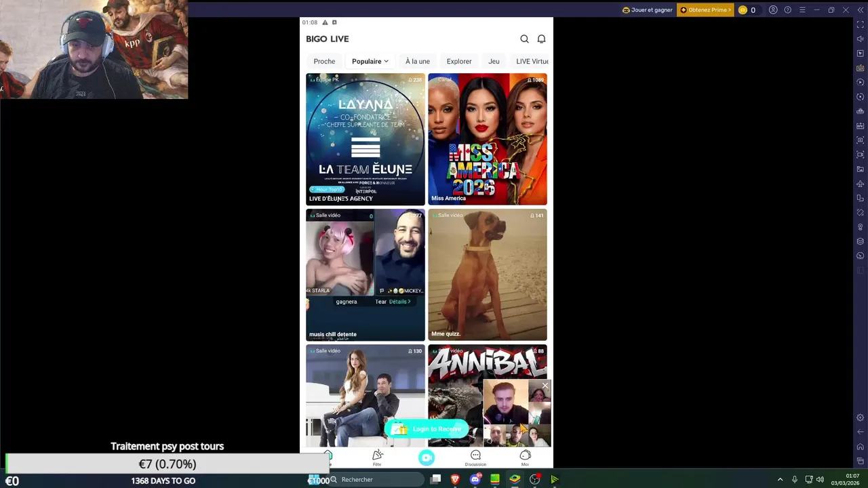Click the rotate screen icon in the sidebar
The image size is (868, 488).
pos(861,198)
